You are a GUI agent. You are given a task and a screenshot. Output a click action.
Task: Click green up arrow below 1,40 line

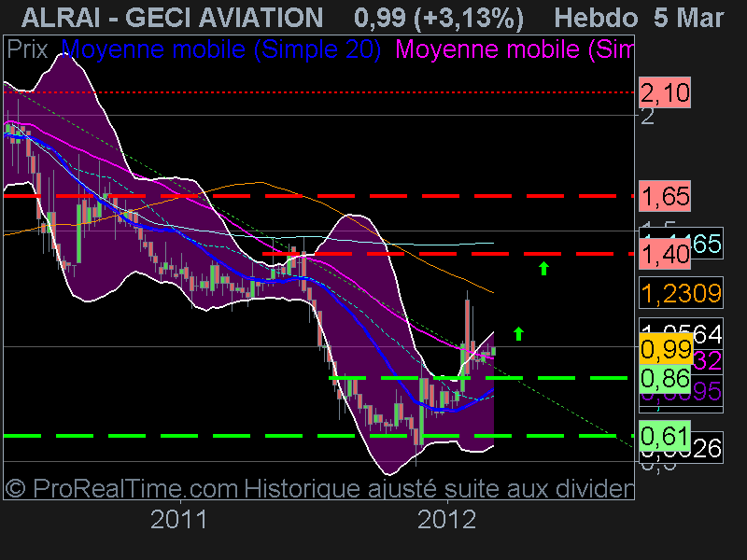(543, 268)
